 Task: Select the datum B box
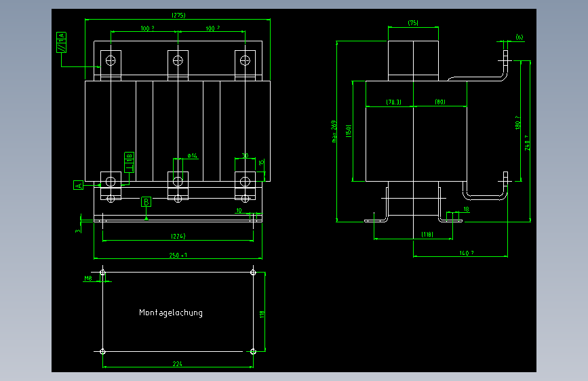(146, 202)
